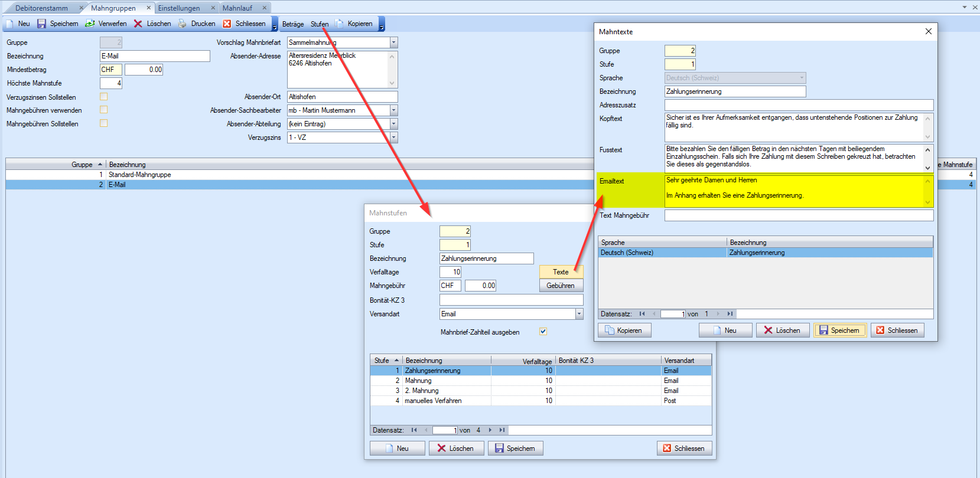The width and height of the screenshot is (980, 478).
Task: Open the Versandart dropdown in Mahnstufen
Action: (579, 314)
